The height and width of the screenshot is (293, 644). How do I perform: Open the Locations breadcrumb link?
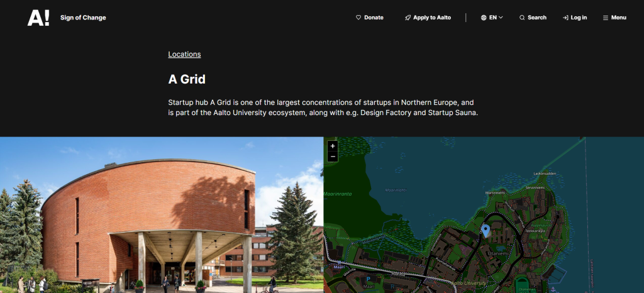click(x=184, y=54)
